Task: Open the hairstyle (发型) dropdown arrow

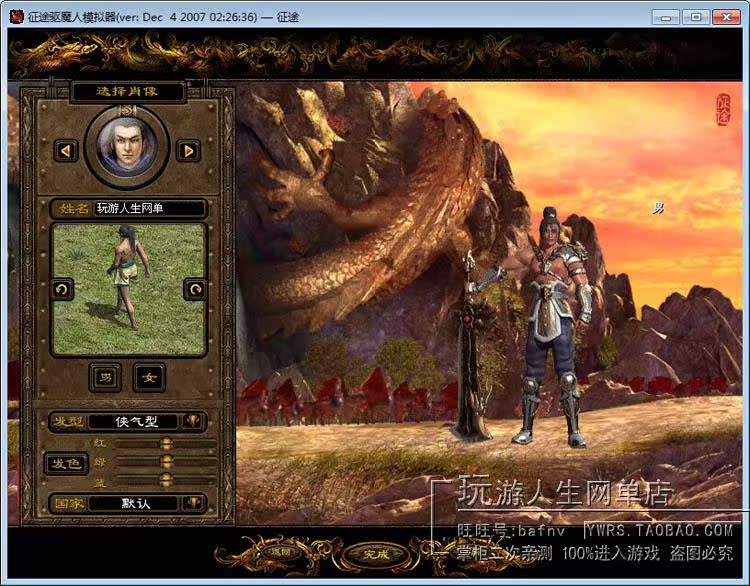Action: coord(193,422)
